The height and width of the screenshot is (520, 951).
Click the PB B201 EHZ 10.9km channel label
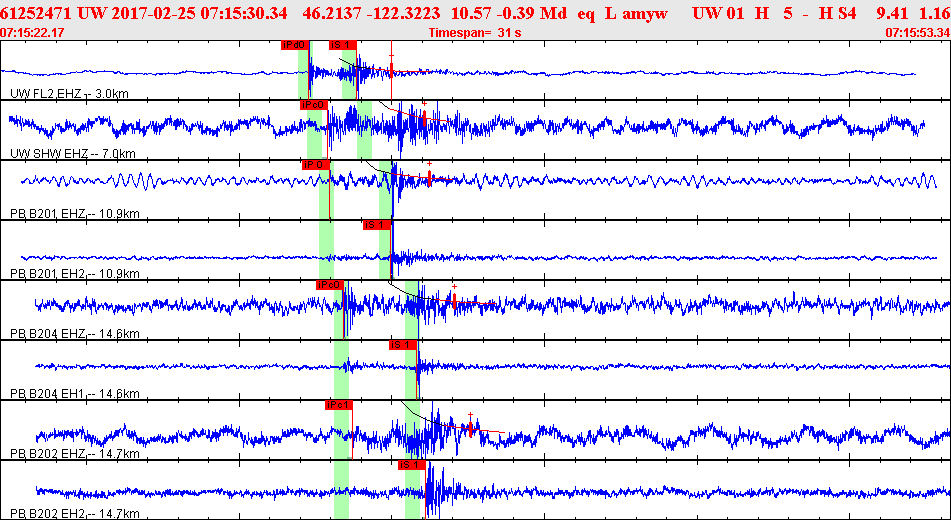[x=75, y=214]
